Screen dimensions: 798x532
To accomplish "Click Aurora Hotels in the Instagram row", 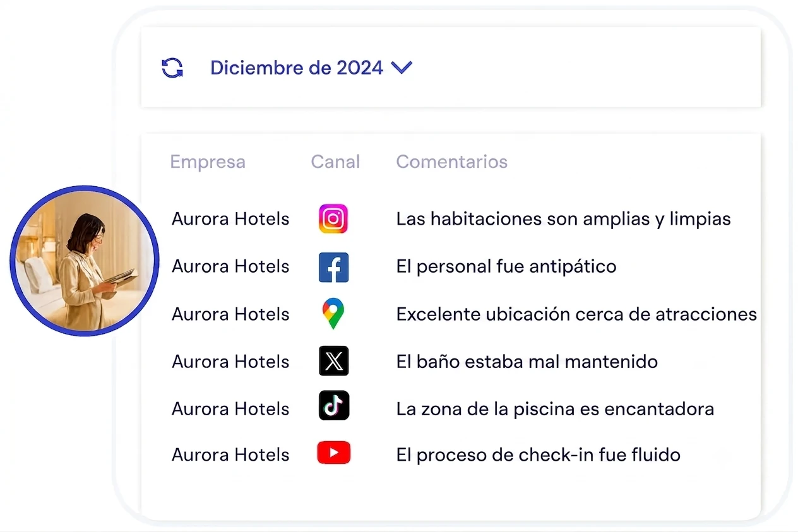I will click(x=230, y=219).
